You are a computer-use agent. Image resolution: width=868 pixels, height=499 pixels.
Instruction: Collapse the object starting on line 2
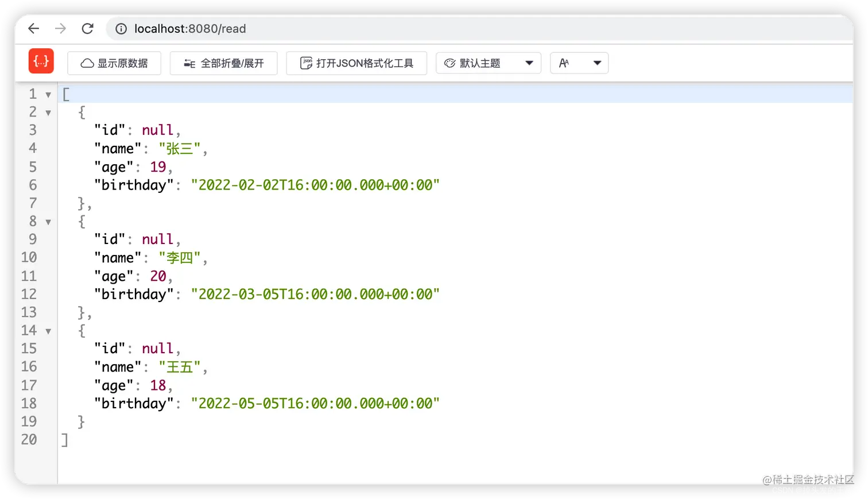(x=48, y=113)
